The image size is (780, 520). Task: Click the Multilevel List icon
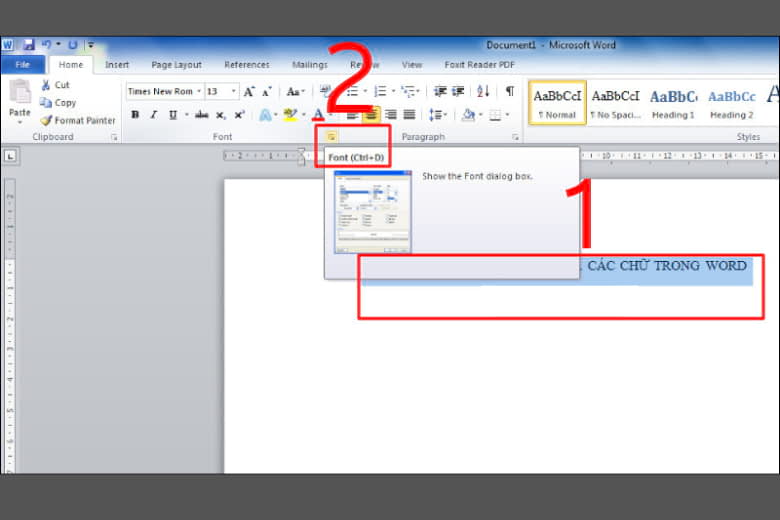tap(408, 92)
